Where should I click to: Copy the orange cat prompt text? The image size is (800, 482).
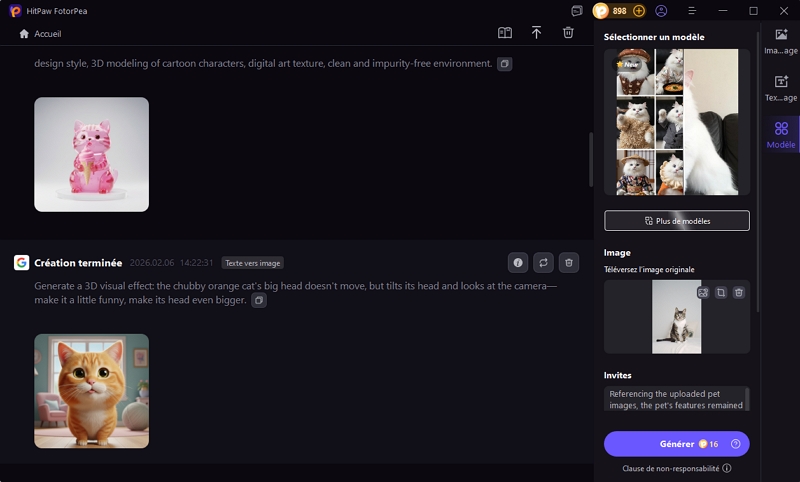pos(259,300)
